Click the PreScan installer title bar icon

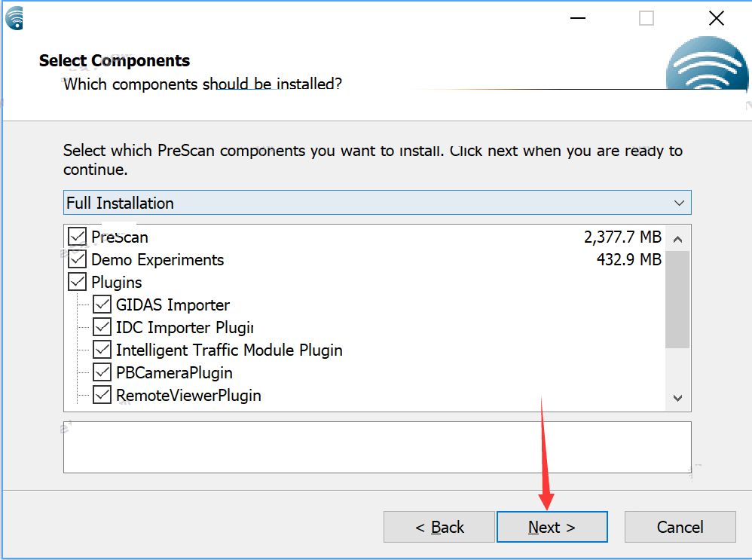tap(14, 17)
